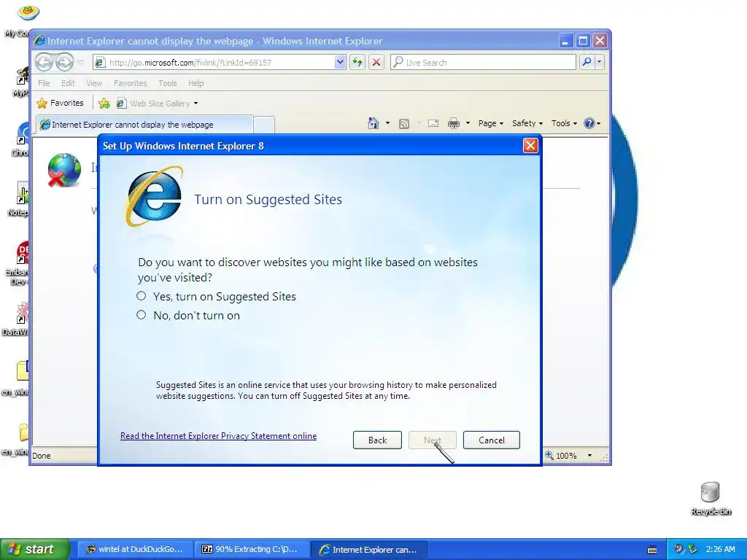Open the Help menu
This screenshot has height=560, width=747.
click(196, 83)
